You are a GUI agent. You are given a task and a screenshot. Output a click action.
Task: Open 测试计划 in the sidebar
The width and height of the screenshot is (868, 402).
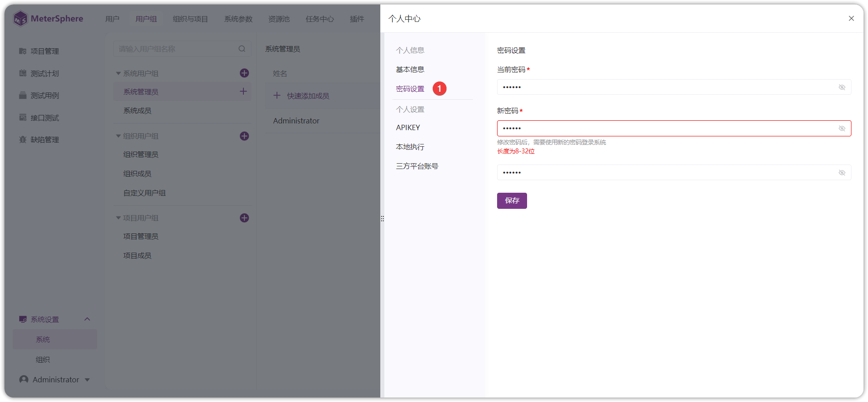pyautogui.click(x=39, y=73)
